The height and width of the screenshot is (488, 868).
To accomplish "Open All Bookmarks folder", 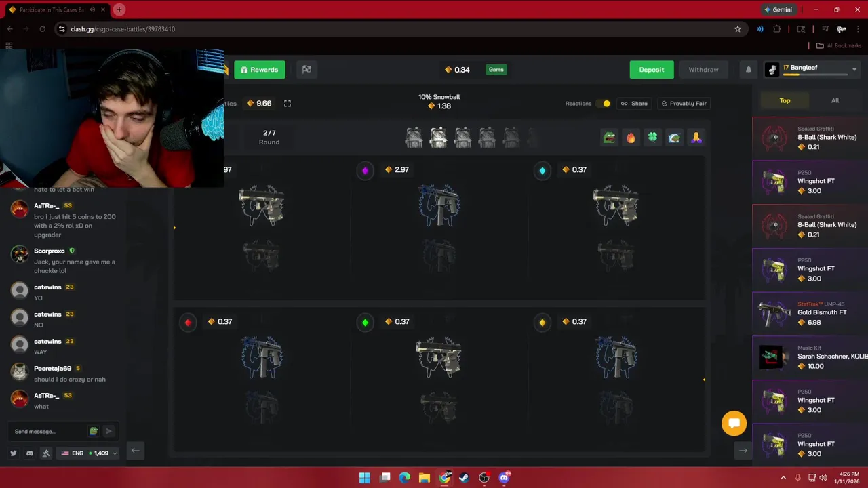I will [x=839, y=45].
